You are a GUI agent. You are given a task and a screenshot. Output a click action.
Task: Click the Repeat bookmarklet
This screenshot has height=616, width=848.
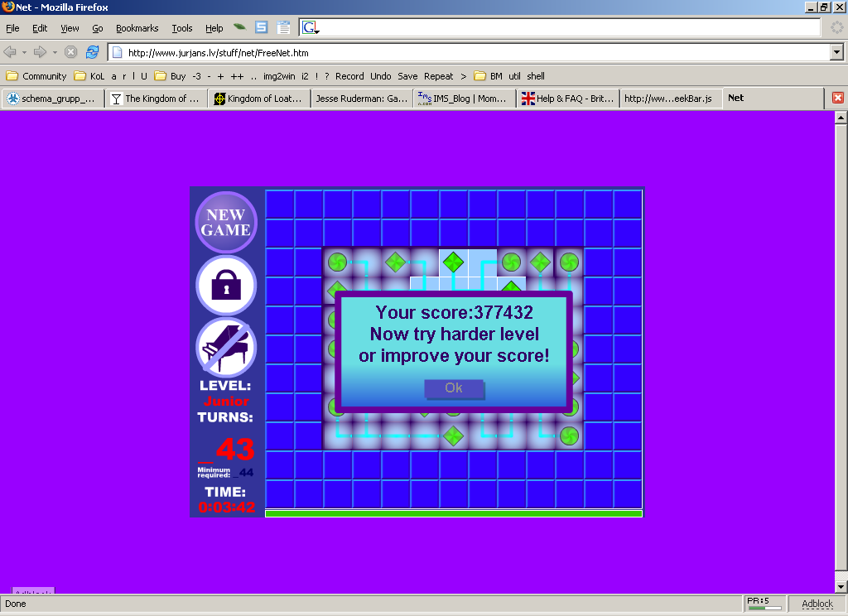pos(439,76)
